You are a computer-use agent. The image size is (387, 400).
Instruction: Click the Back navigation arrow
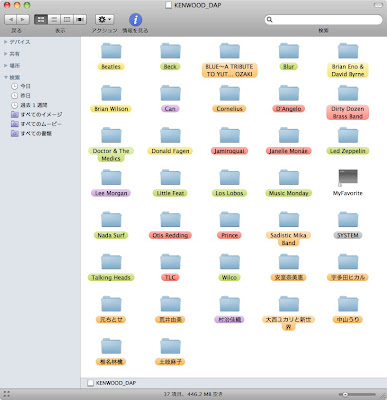(x=11, y=20)
